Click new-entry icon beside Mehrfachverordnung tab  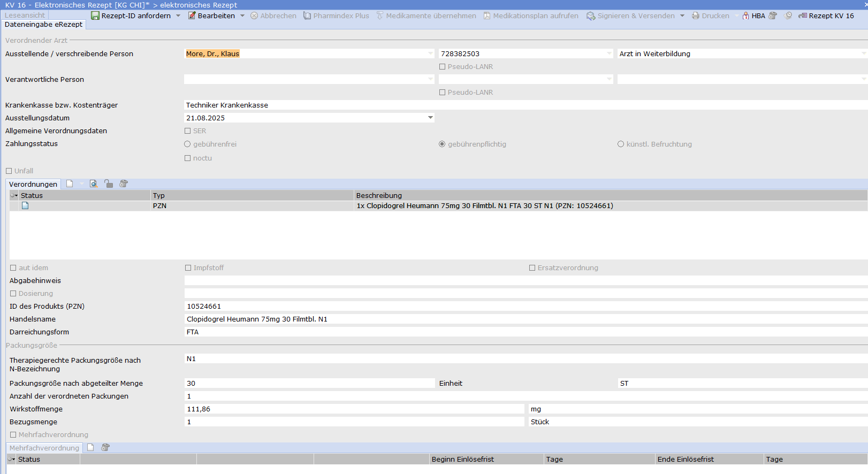point(90,447)
